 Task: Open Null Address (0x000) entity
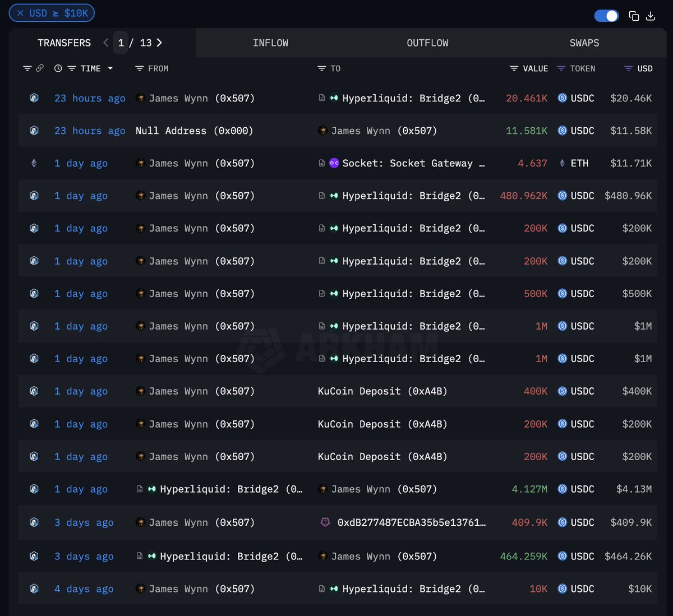click(x=194, y=131)
